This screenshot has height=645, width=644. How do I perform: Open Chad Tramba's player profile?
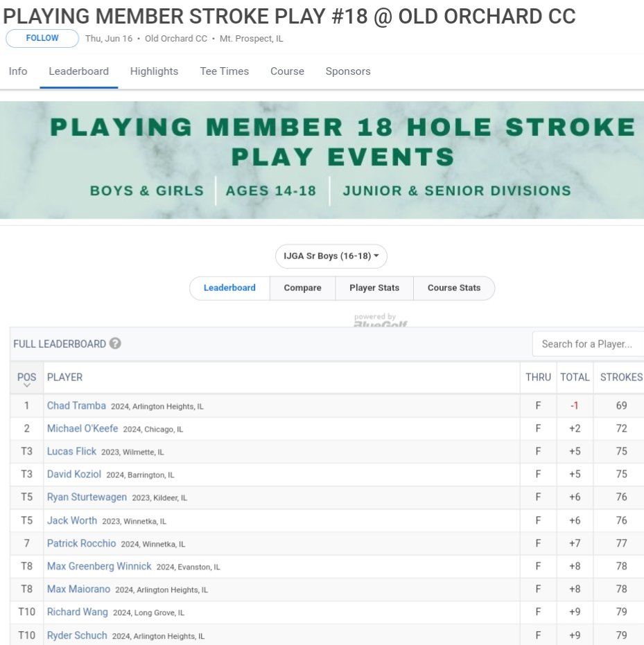click(76, 405)
